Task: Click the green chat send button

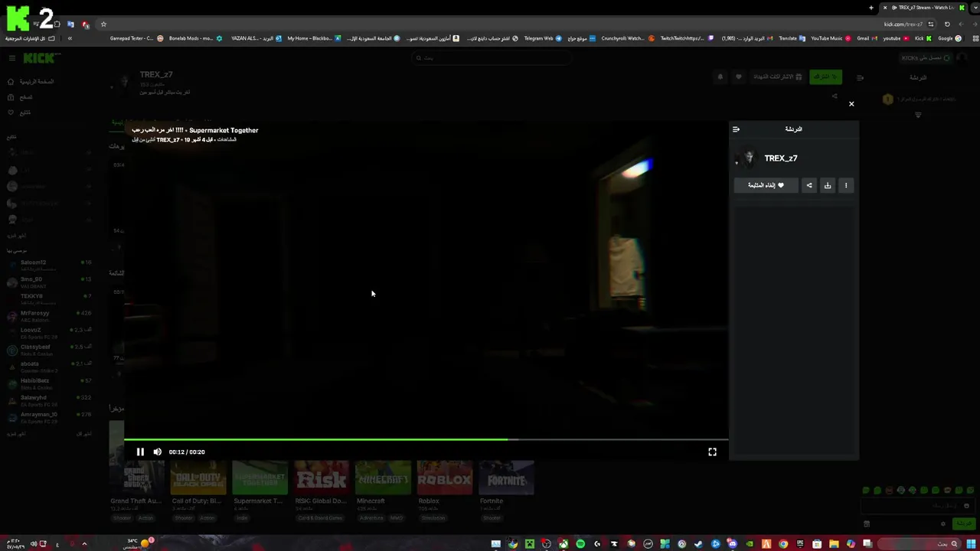Action: 963,524
